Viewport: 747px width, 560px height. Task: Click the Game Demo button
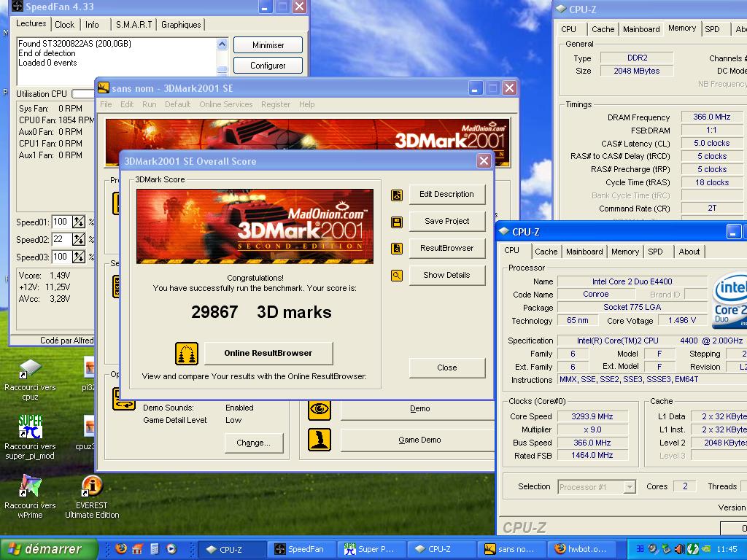pyautogui.click(x=419, y=440)
